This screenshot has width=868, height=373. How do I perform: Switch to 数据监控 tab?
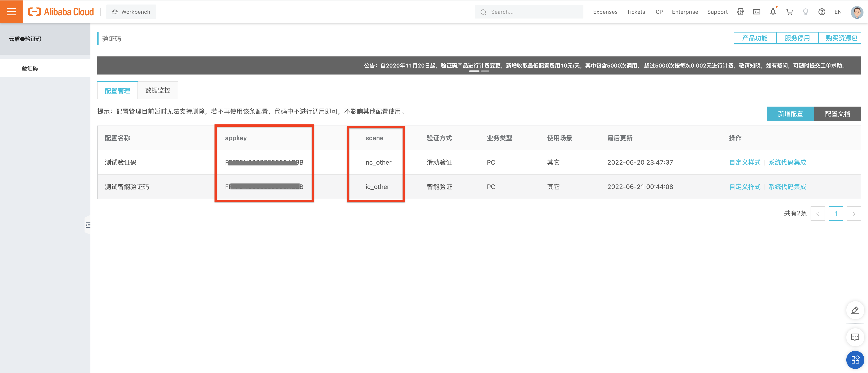pos(157,90)
